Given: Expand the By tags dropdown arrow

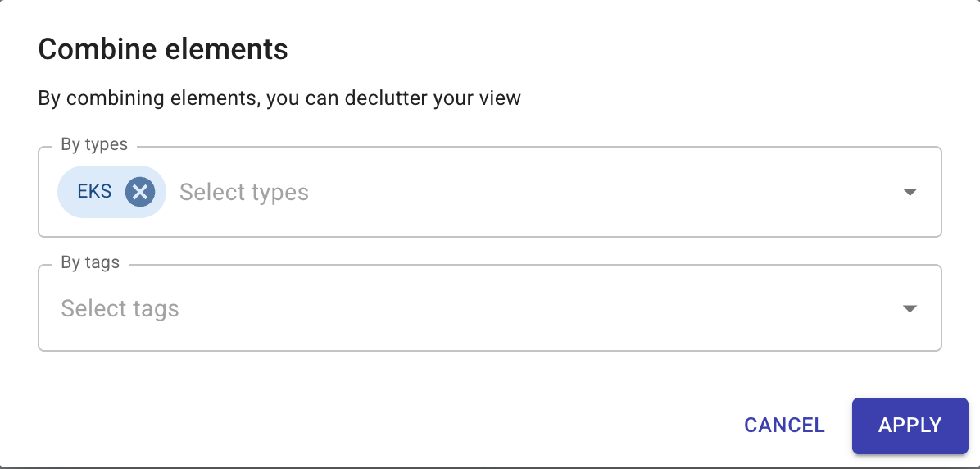Looking at the screenshot, I should pyautogui.click(x=909, y=309).
